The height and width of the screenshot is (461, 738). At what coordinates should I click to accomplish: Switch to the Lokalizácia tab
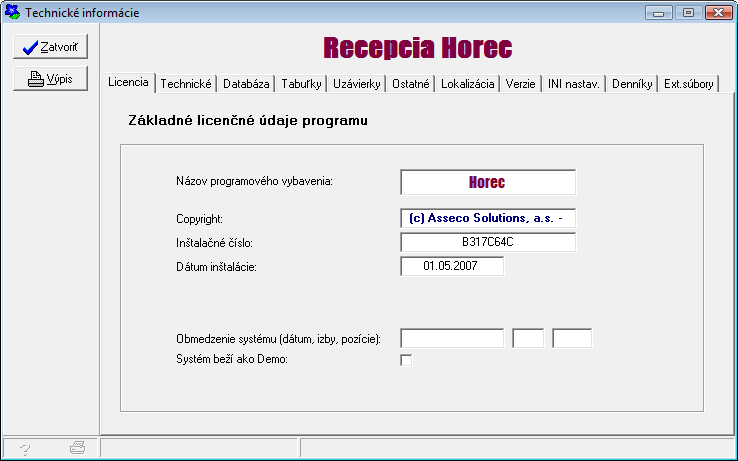pos(468,85)
